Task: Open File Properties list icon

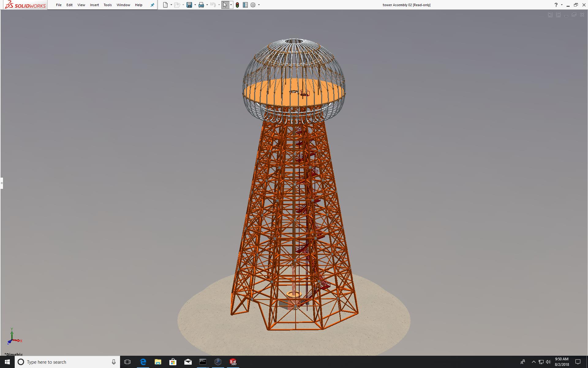Action: (245, 5)
